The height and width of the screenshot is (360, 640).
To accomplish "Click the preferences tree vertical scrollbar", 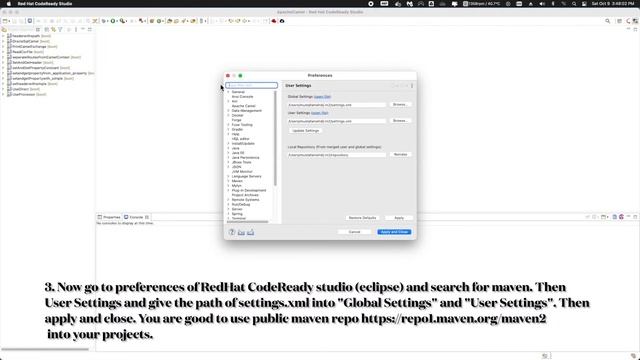I will pos(276,139).
